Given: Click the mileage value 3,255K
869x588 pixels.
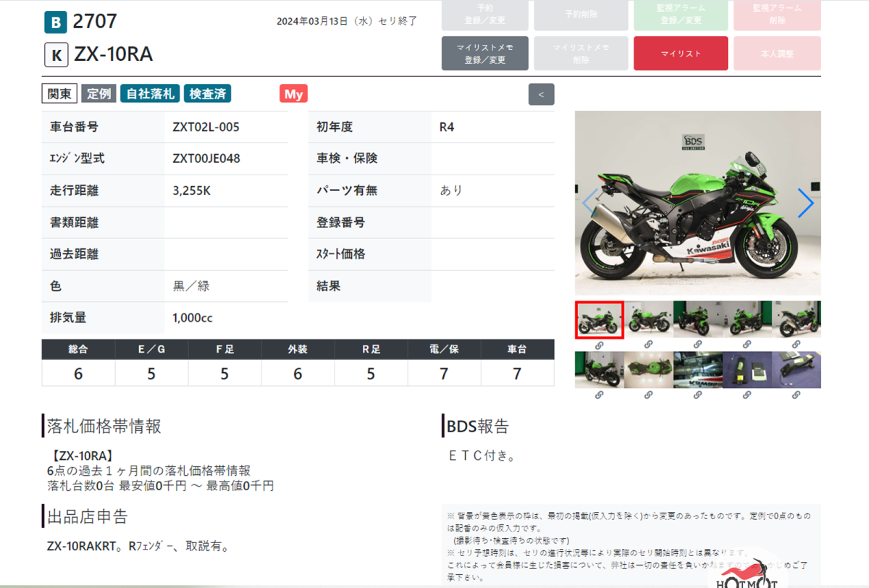Looking at the screenshot, I should pyautogui.click(x=192, y=191).
